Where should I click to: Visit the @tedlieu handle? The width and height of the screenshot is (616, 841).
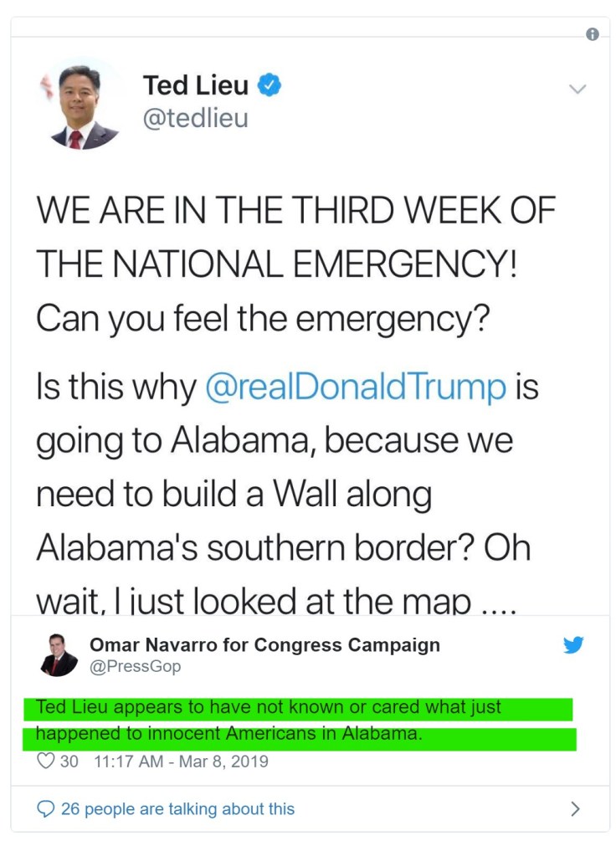(x=196, y=118)
